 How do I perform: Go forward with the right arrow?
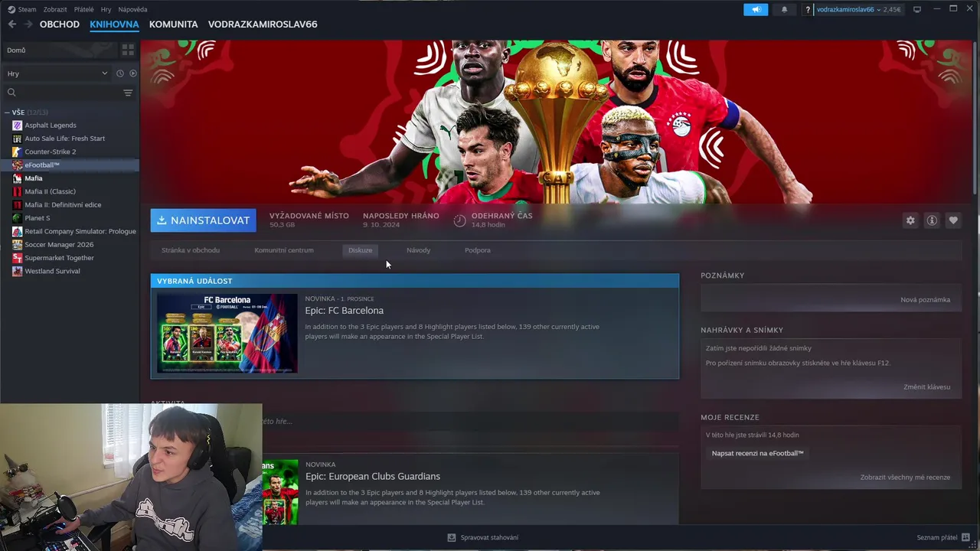coord(28,24)
